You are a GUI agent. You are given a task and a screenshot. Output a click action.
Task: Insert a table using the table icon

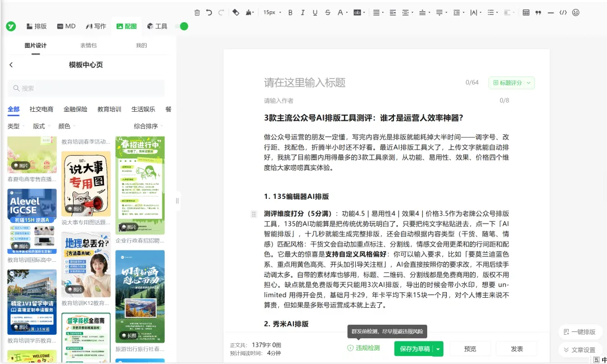[526, 12]
